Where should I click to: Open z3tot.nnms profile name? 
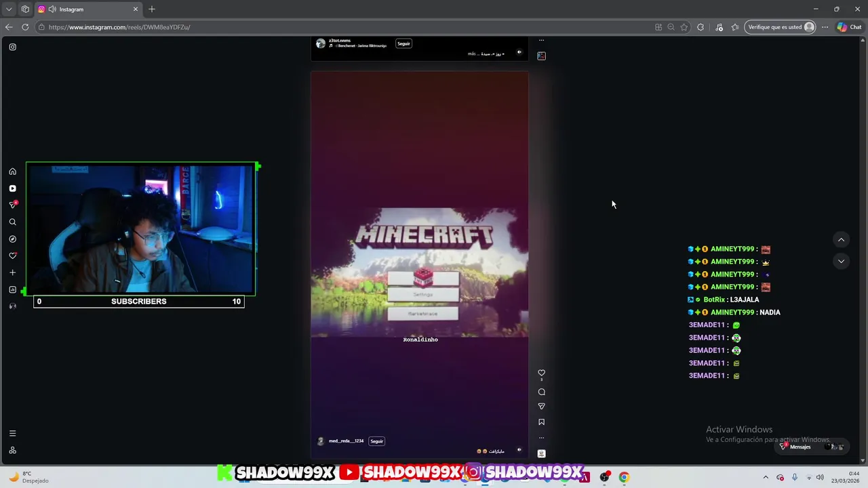click(x=340, y=41)
